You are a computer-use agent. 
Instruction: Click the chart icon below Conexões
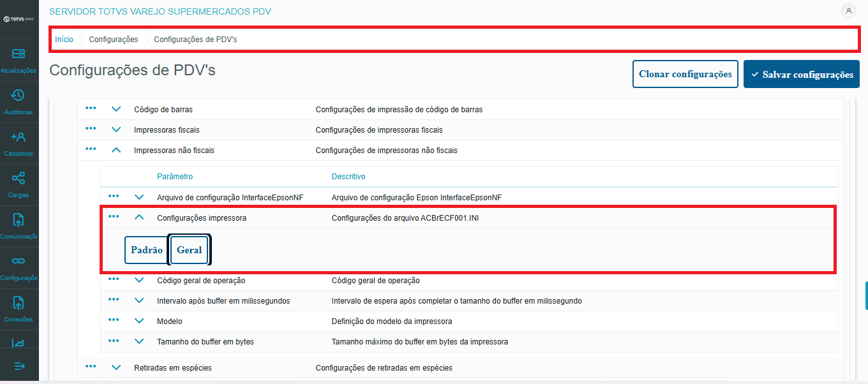tap(19, 343)
